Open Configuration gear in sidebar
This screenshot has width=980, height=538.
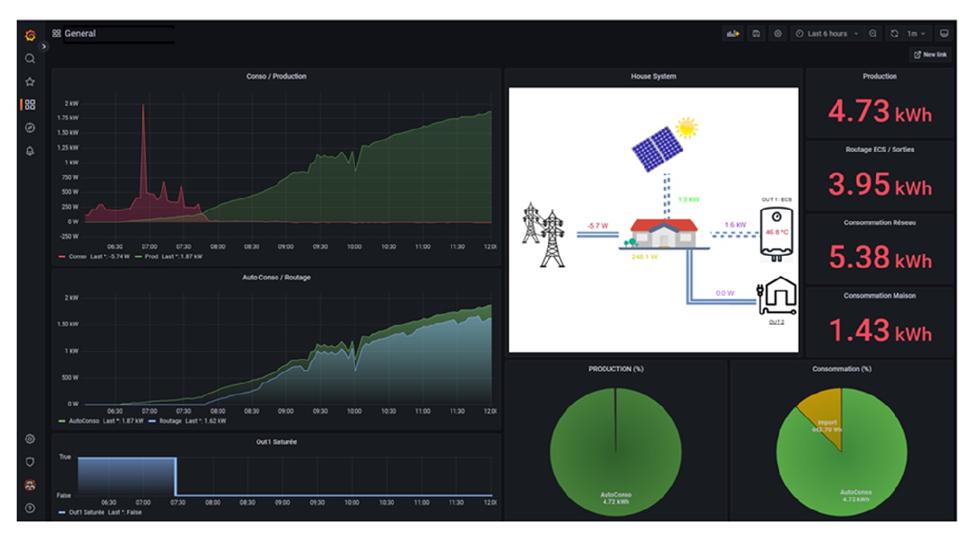tap(30, 439)
